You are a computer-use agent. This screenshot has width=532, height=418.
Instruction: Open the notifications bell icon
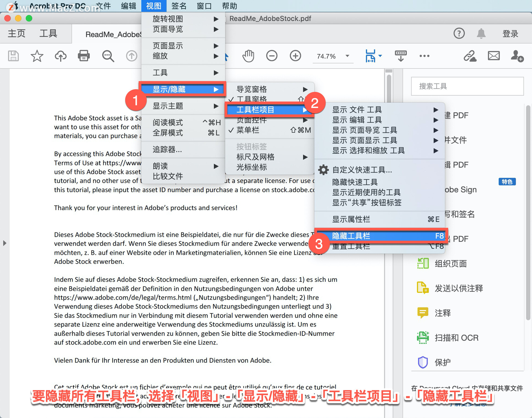481,34
